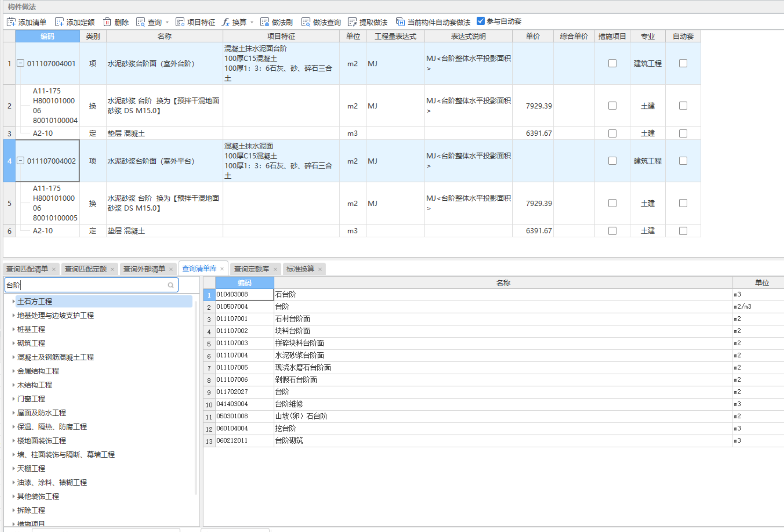The image size is (784, 532).
Task: Click search magnifier in 台阶 field
Action: point(170,285)
